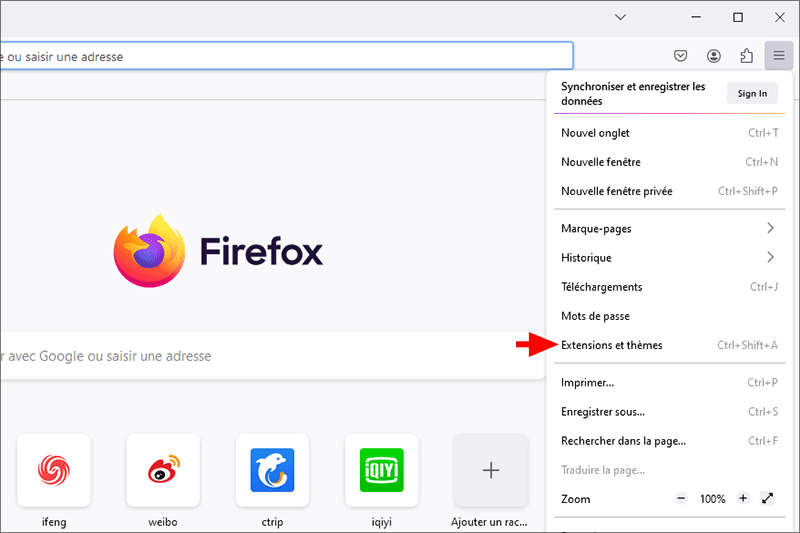Viewport: 800px width, 533px height.
Task: Select Rechercher dans la page…
Action: [669, 441]
